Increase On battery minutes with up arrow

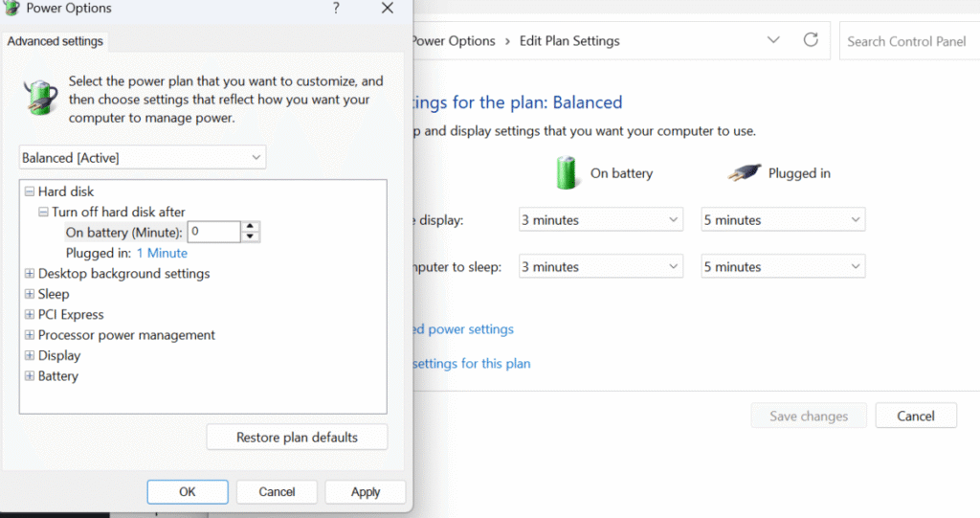251,227
